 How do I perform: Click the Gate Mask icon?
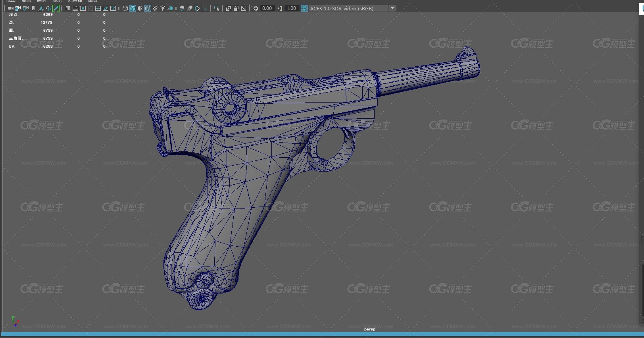(x=90, y=8)
